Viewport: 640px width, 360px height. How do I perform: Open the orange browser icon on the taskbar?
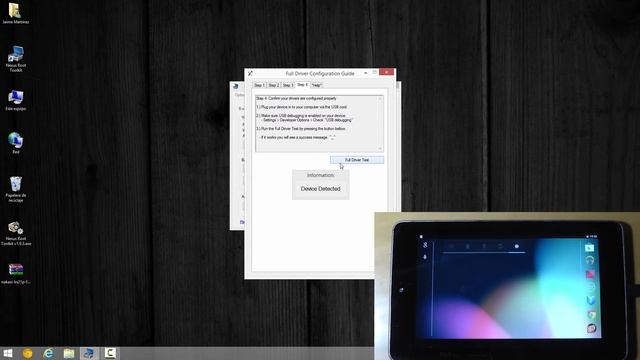coord(28,353)
